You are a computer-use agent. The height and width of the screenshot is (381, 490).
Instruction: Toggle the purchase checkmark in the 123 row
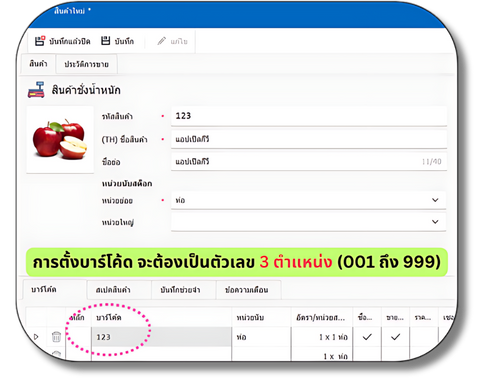(367, 337)
